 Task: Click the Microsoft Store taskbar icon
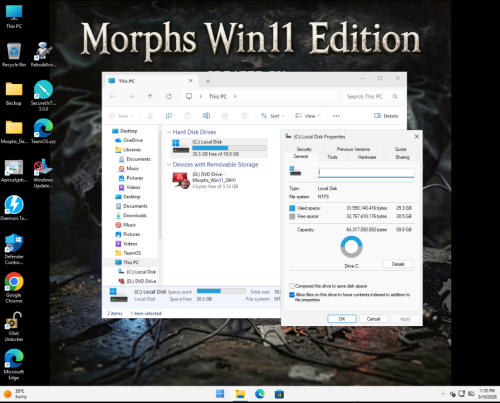coord(279,394)
